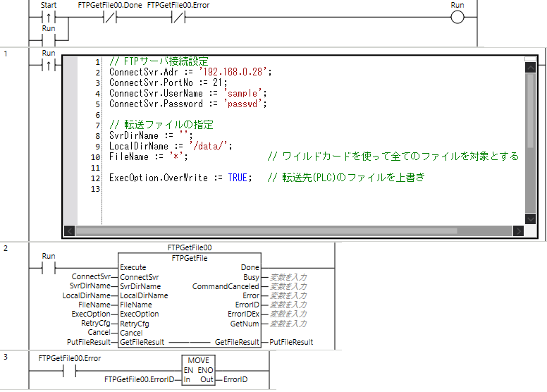Click the ErrorIDEx output variable field
The image size is (547, 392).
[289, 314]
